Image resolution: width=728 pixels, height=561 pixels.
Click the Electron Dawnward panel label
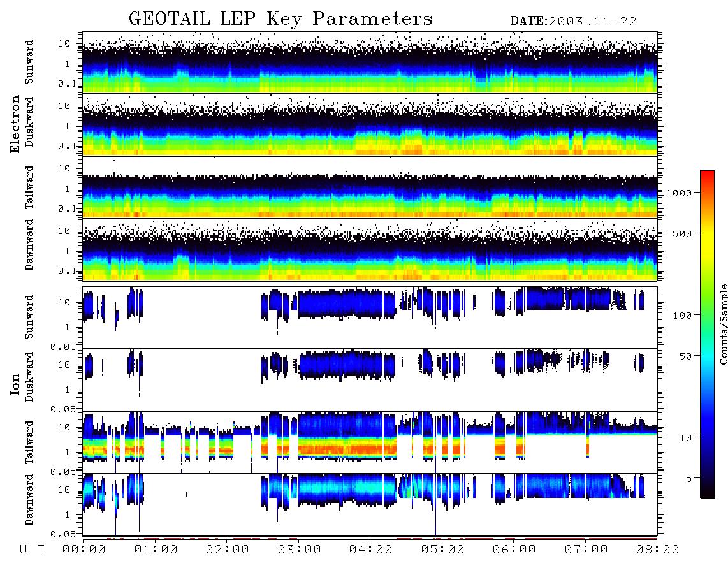[29, 245]
